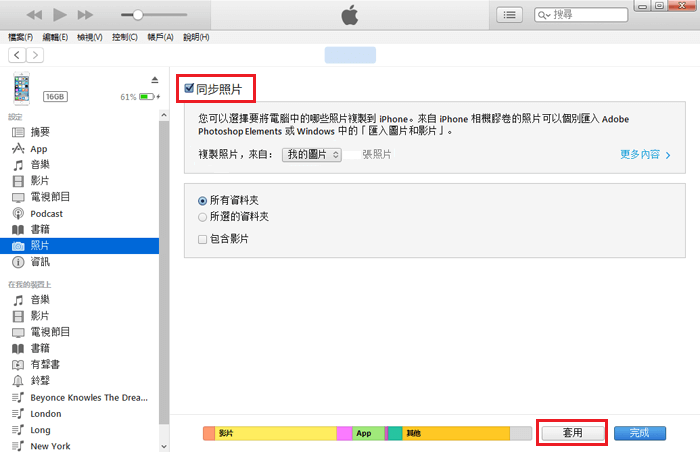Click the battery charge indicator icon
The height and width of the screenshot is (452, 700).
pyautogui.click(x=147, y=96)
